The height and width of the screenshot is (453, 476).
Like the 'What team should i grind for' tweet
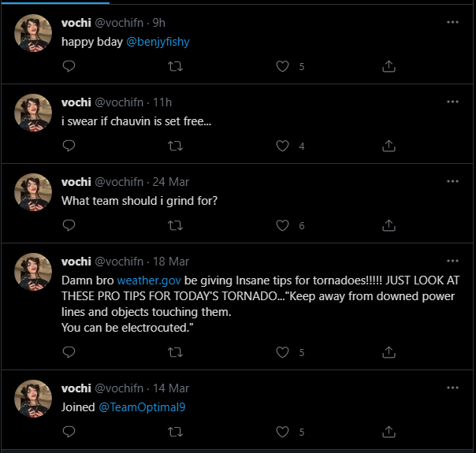[x=283, y=225]
